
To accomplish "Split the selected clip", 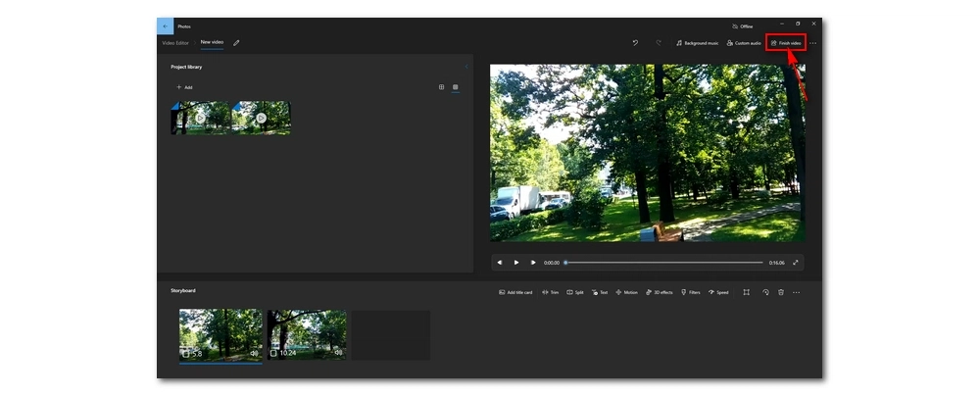I will click(x=575, y=292).
